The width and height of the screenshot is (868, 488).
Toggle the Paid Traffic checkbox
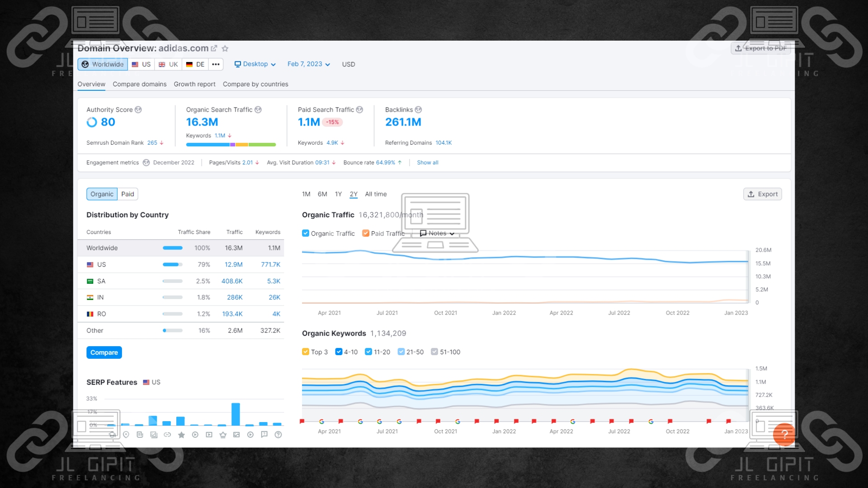[x=366, y=233]
